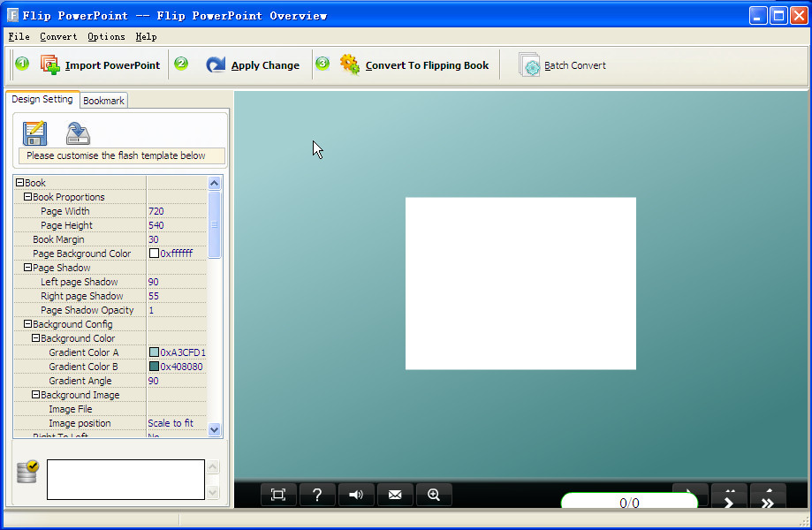This screenshot has width=812, height=530.
Task: Click the Batch Convert pages icon
Action: coord(529,64)
